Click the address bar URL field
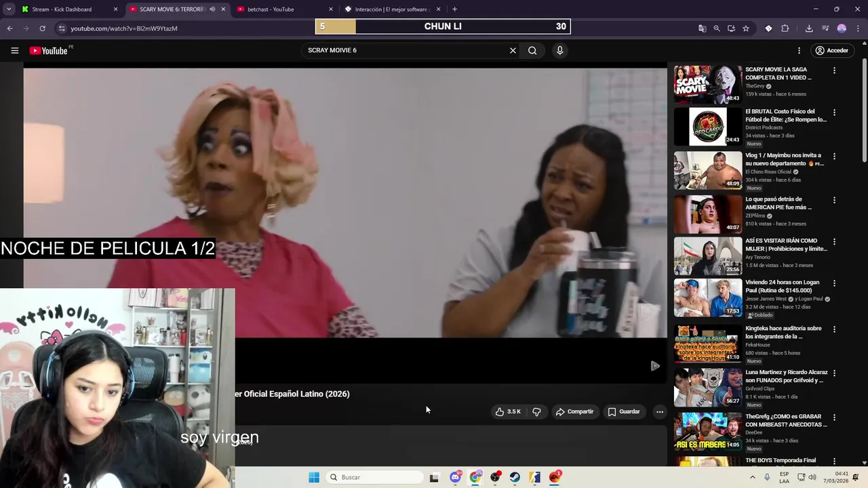Viewport: 868px width, 488px height. (123, 28)
